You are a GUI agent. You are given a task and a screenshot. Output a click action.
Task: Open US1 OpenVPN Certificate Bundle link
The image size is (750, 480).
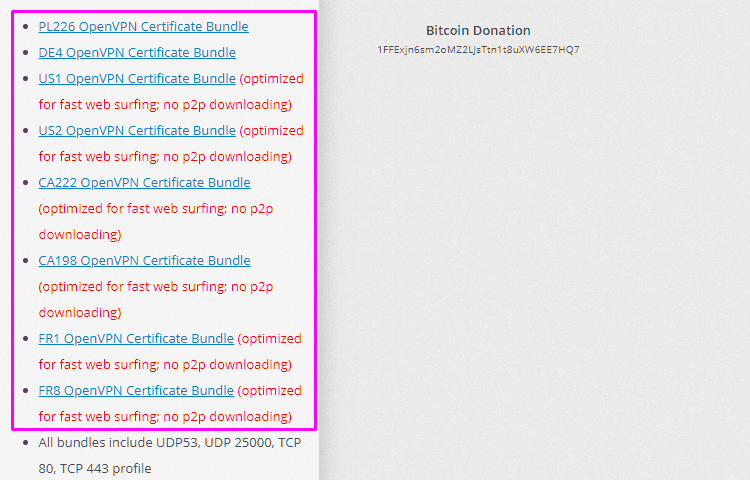[x=137, y=78]
